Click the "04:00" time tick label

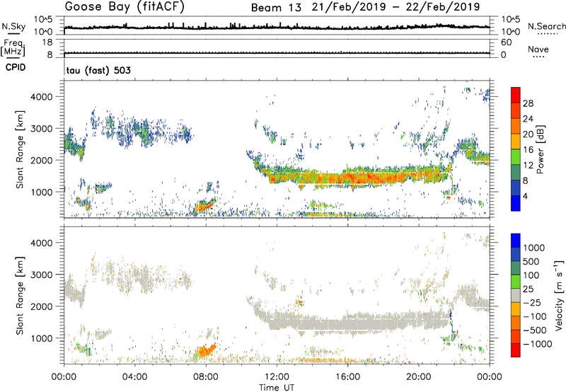click(x=134, y=377)
